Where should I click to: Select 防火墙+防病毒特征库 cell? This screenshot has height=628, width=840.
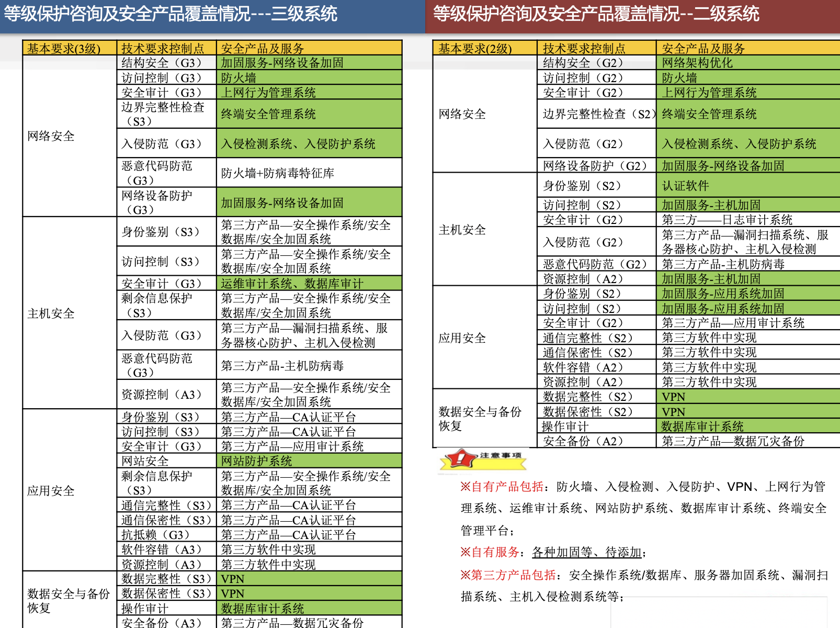click(x=309, y=173)
